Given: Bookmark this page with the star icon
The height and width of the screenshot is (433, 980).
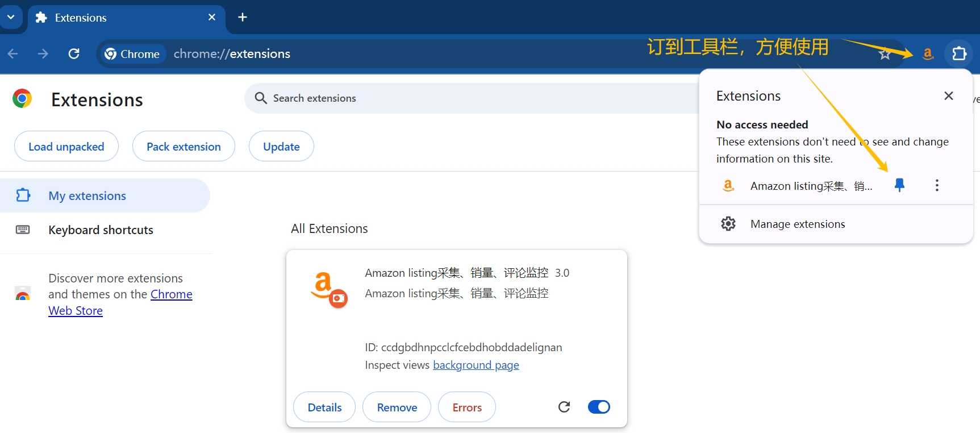Looking at the screenshot, I should click(885, 54).
